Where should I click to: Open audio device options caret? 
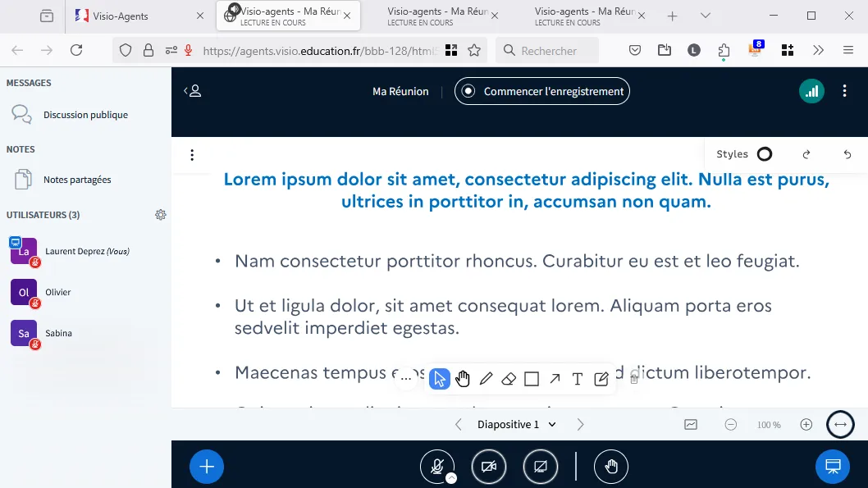451,479
